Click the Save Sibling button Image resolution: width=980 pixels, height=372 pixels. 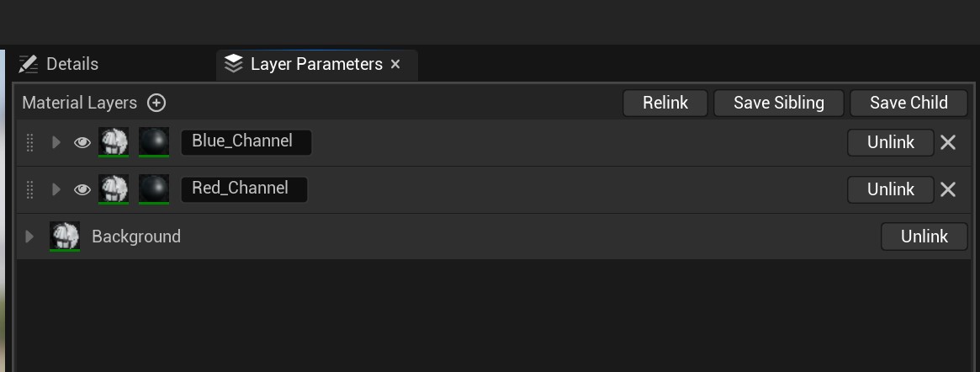click(x=779, y=103)
